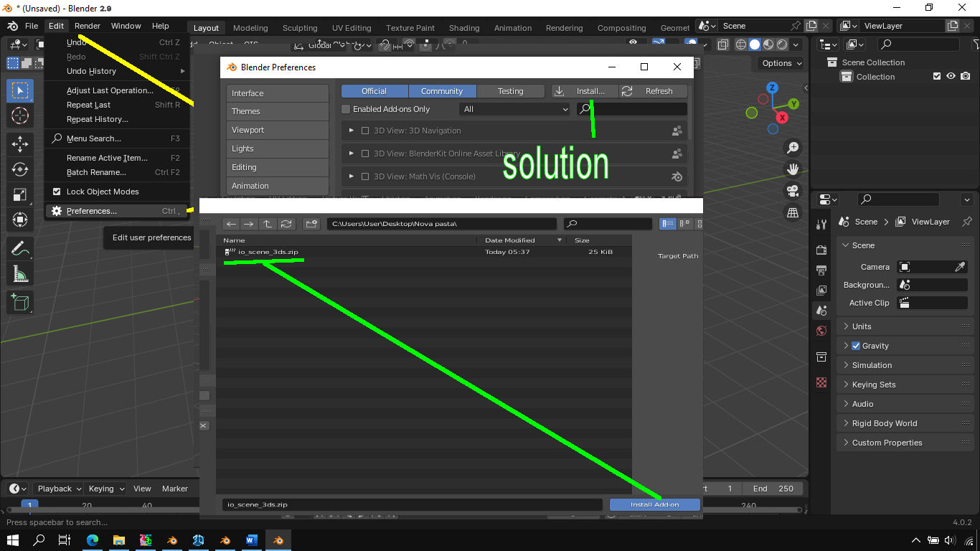Switch to the Shading workspace tab
The width and height of the screenshot is (980, 551).
464,28
